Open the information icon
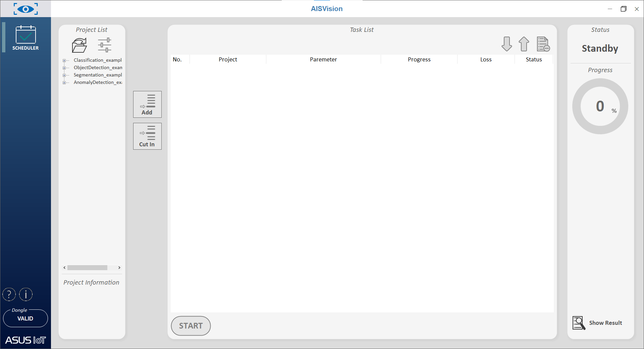Screen dimensions: 644x349 [x=26, y=295]
